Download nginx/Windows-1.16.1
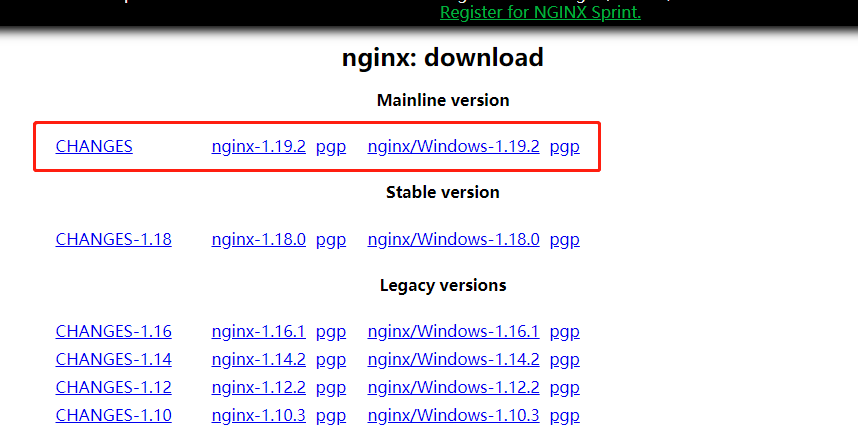This screenshot has height=430, width=858. 453,331
